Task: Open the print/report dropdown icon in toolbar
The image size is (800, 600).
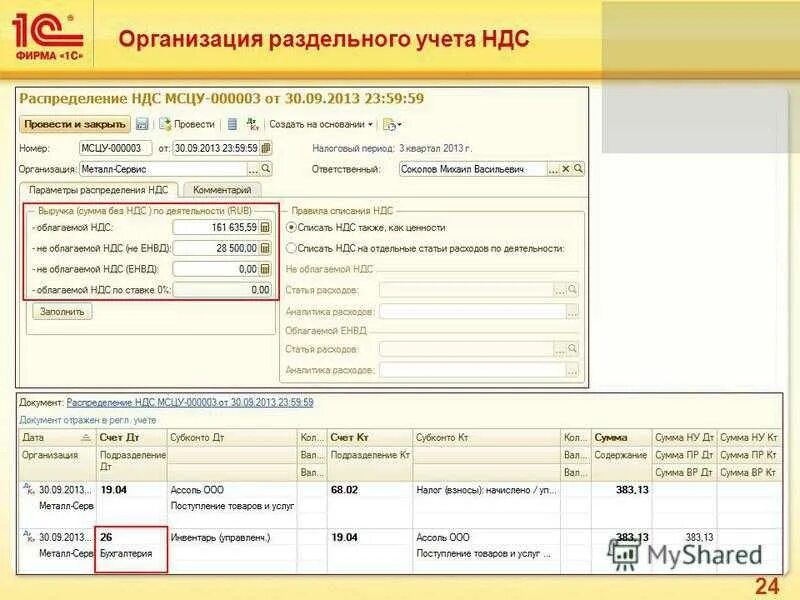Action: 392,124
